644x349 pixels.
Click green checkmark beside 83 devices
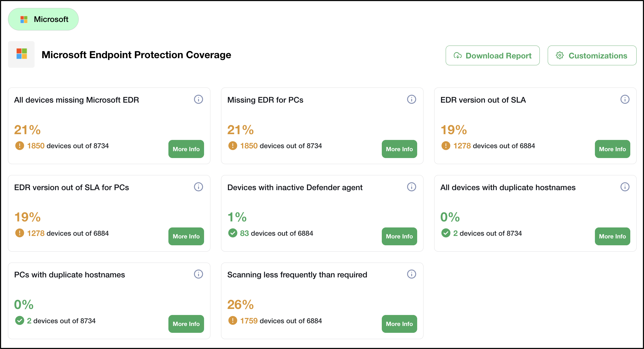(233, 233)
